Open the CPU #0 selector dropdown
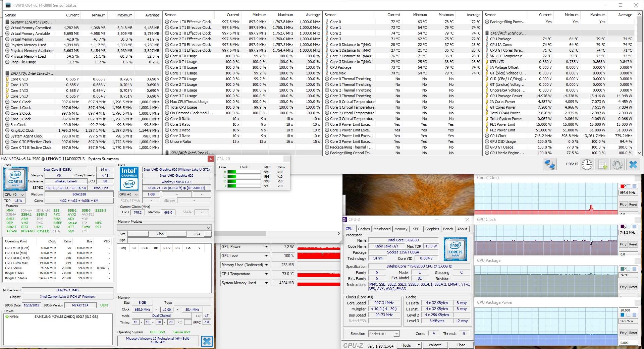Image resolution: width=644 pixels, height=349 pixels. click(x=14, y=194)
